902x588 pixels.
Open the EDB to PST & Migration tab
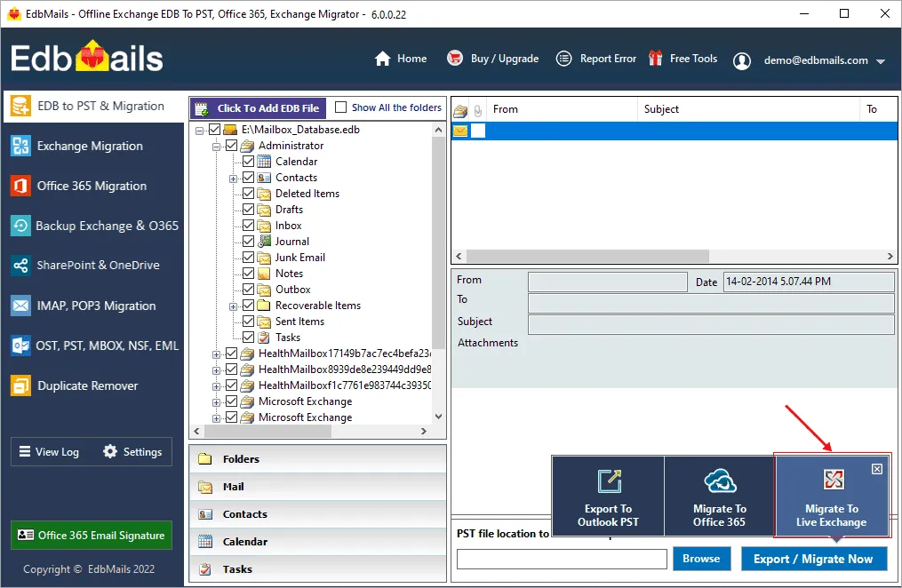[x=94, y=107]
